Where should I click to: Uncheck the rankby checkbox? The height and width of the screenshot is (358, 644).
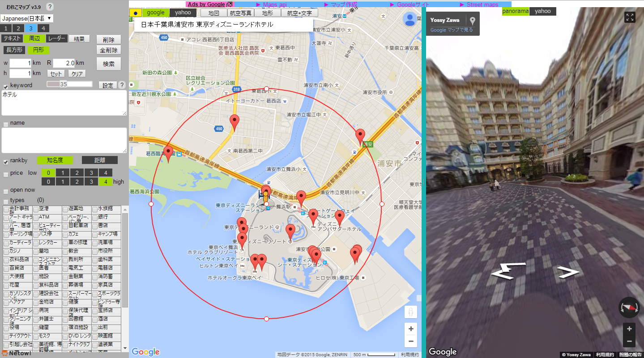pos(6,161)
